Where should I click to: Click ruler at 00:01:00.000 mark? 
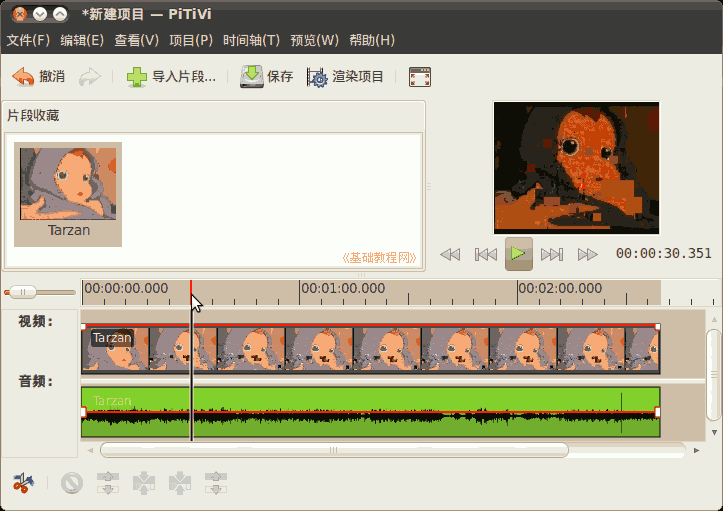tap(343, 289)
